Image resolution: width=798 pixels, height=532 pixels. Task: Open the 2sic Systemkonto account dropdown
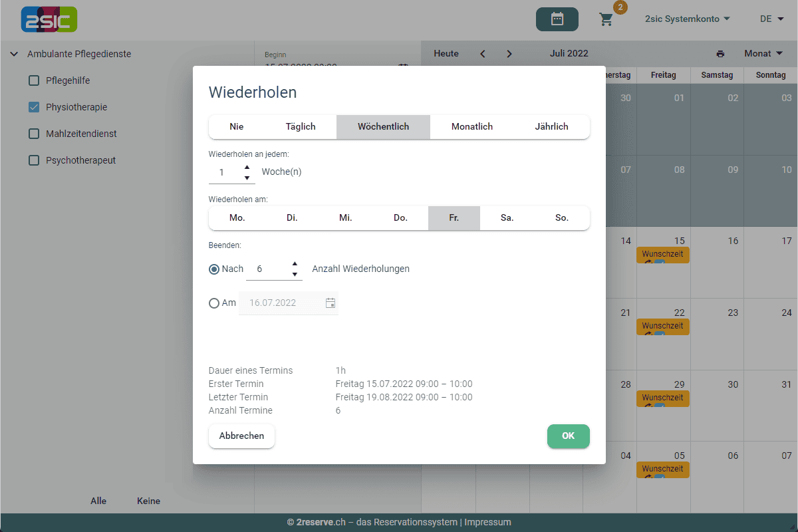(x=687, y=19)
